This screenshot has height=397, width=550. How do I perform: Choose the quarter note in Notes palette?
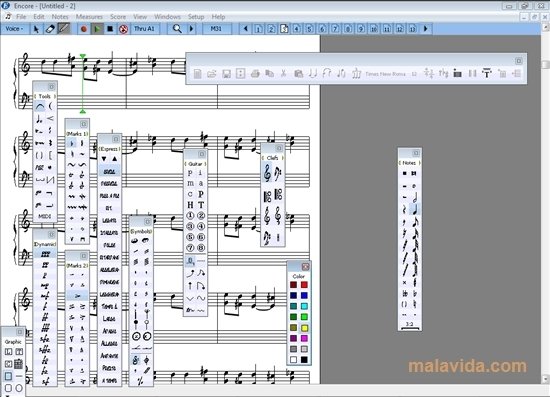415,209
